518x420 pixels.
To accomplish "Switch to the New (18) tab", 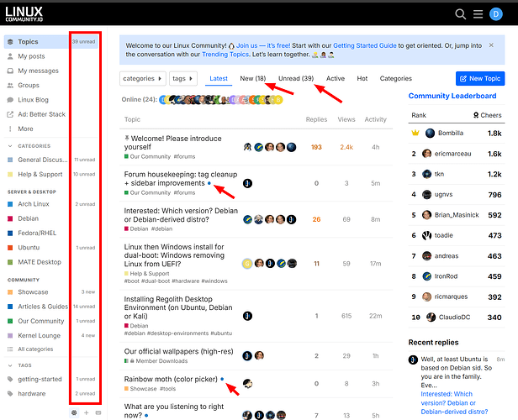I will tap(253, 78).
